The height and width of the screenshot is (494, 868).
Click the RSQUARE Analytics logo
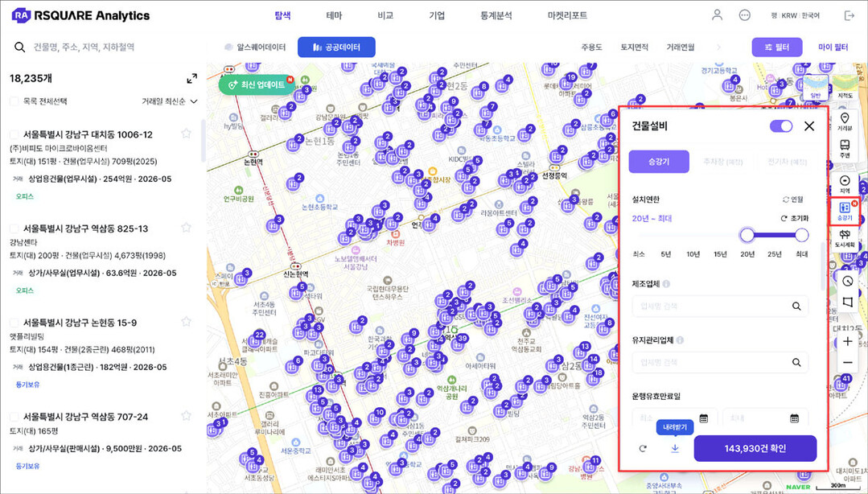[x=80, y=15]
